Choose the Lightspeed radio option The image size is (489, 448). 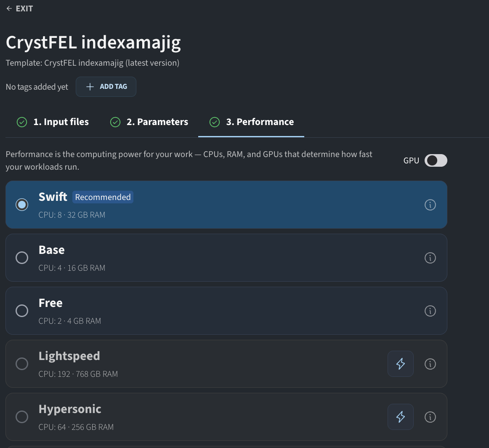point(22,364)
